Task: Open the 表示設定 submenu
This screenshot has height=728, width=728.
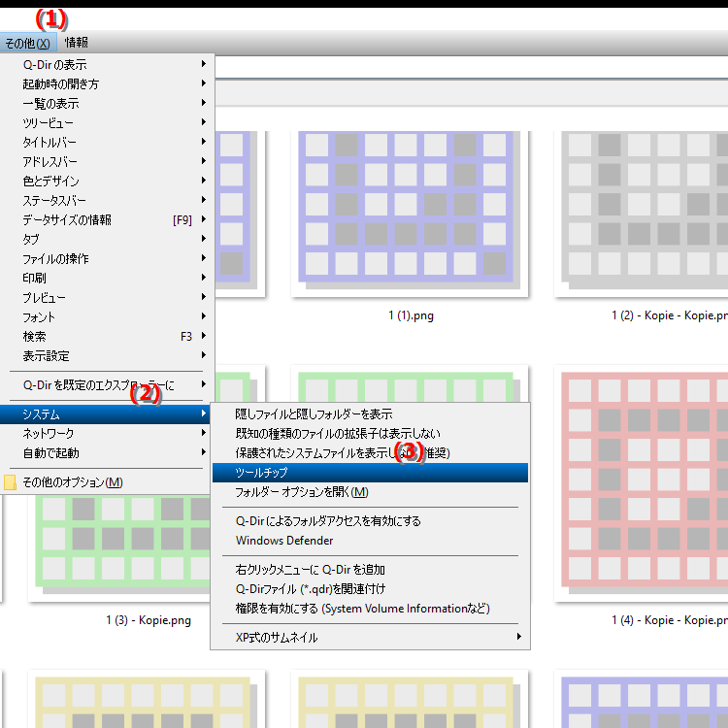Action: coord(107,356)
